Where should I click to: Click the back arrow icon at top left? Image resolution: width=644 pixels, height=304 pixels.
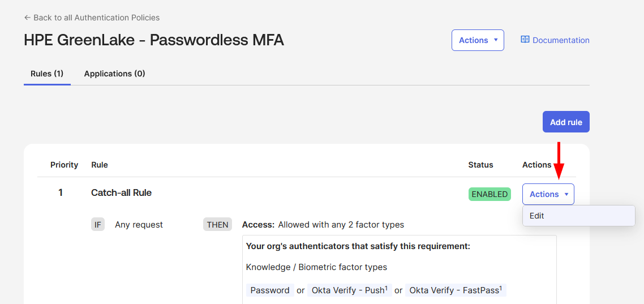27,18
